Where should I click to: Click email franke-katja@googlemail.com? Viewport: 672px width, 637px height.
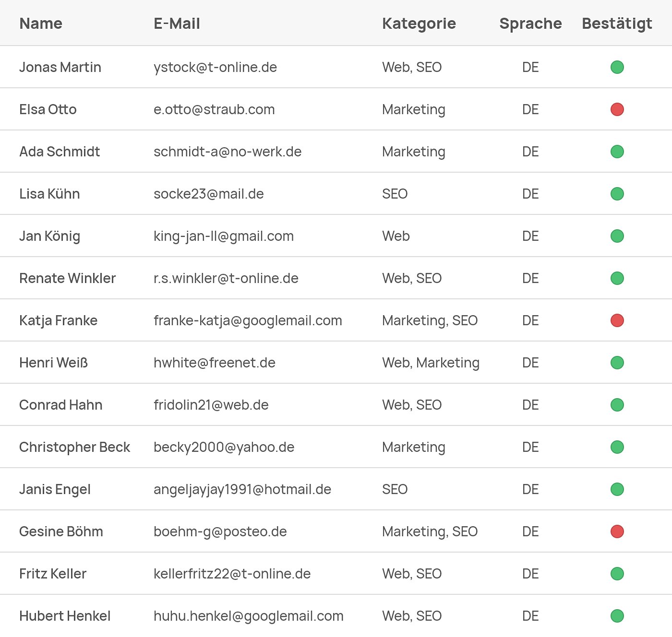[248, 320]
